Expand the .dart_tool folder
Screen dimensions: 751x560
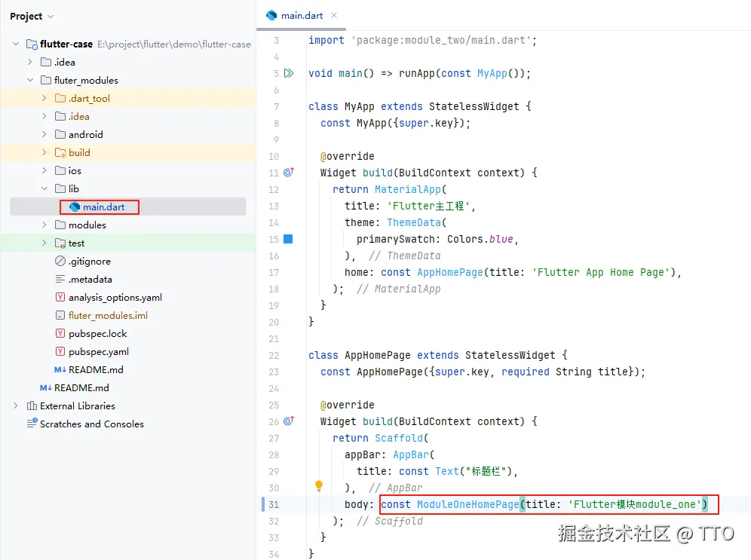pyautogui.click(x=44, y=98)
